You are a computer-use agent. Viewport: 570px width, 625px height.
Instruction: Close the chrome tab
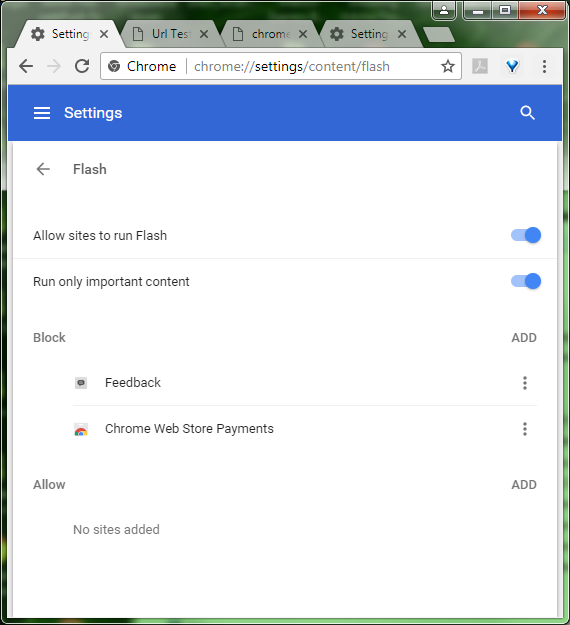(303, 34)
